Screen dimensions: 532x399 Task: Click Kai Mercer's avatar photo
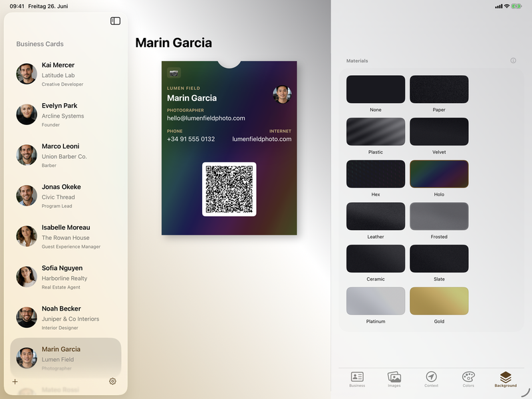[x=27, y=74]
